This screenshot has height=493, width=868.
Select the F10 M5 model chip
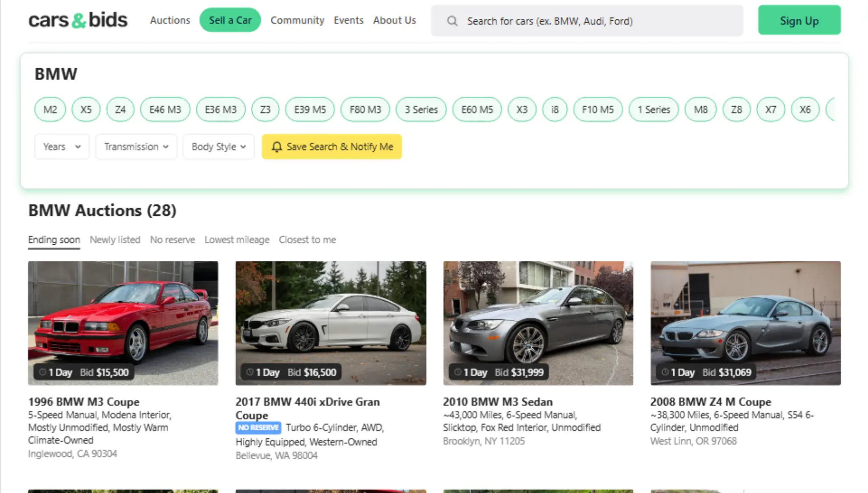598,109
